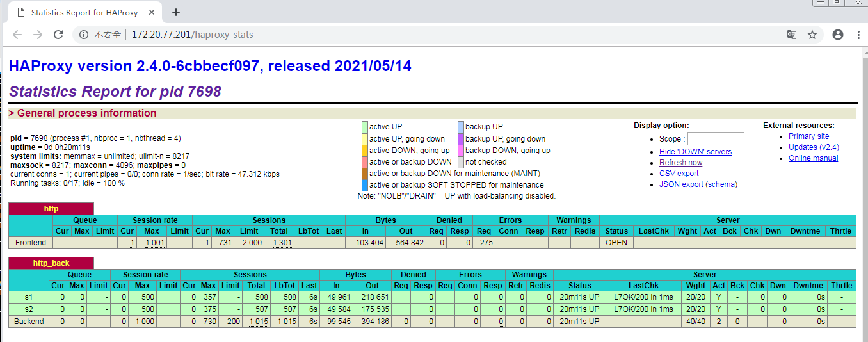Click the active UP, going down swatch

coord(365,138)
